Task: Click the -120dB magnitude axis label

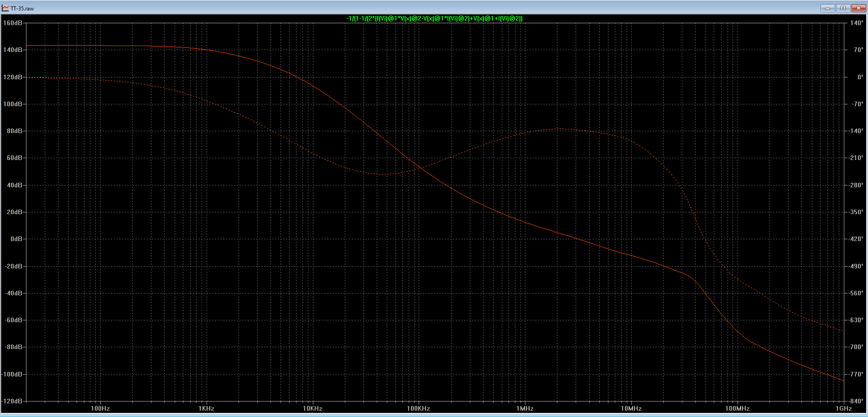Action: pyautogui.click(x=11, y=401)
